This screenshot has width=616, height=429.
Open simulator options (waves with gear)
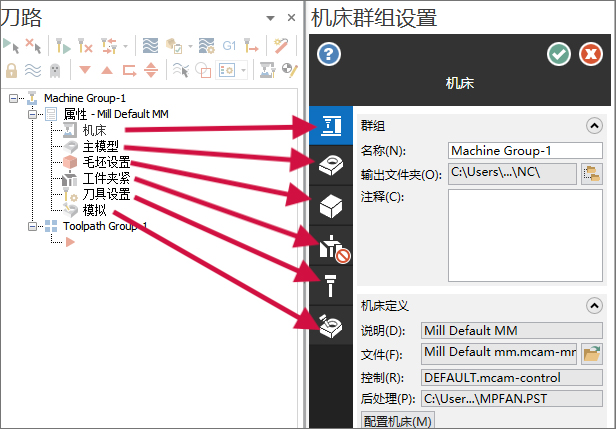click(207, 46)
